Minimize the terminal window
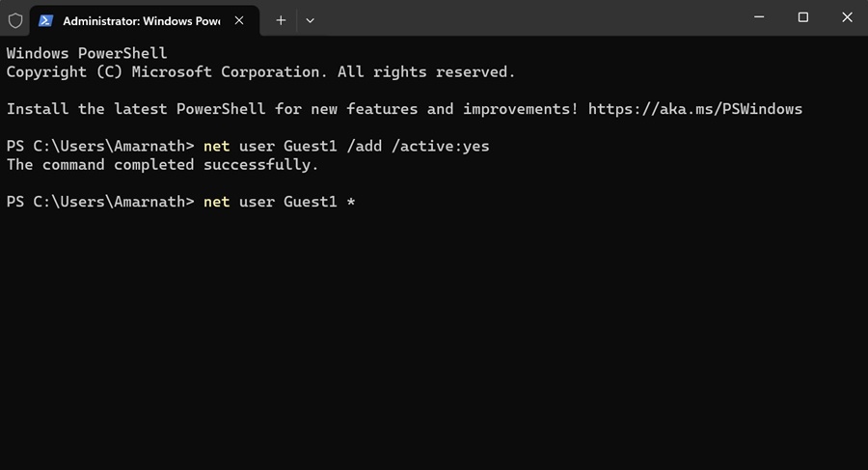 click(758, 17)
